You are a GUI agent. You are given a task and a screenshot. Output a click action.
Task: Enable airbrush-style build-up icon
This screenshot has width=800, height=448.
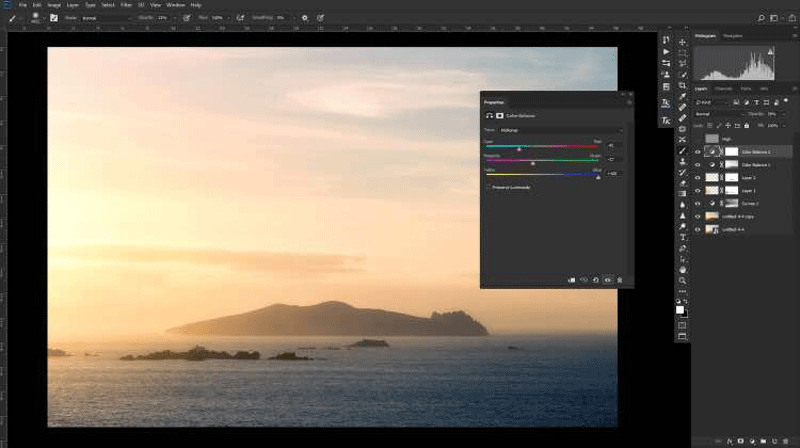[x=240, y=18]
